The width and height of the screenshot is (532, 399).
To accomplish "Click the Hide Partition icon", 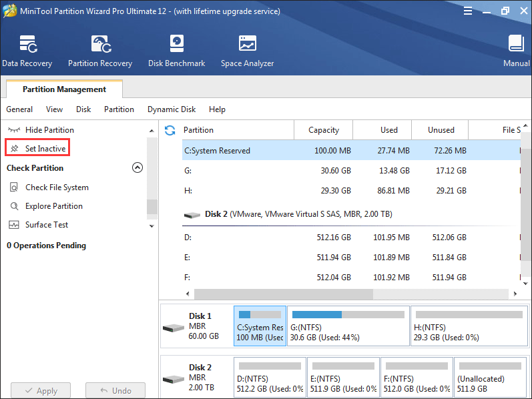I will tap(14, 130).
